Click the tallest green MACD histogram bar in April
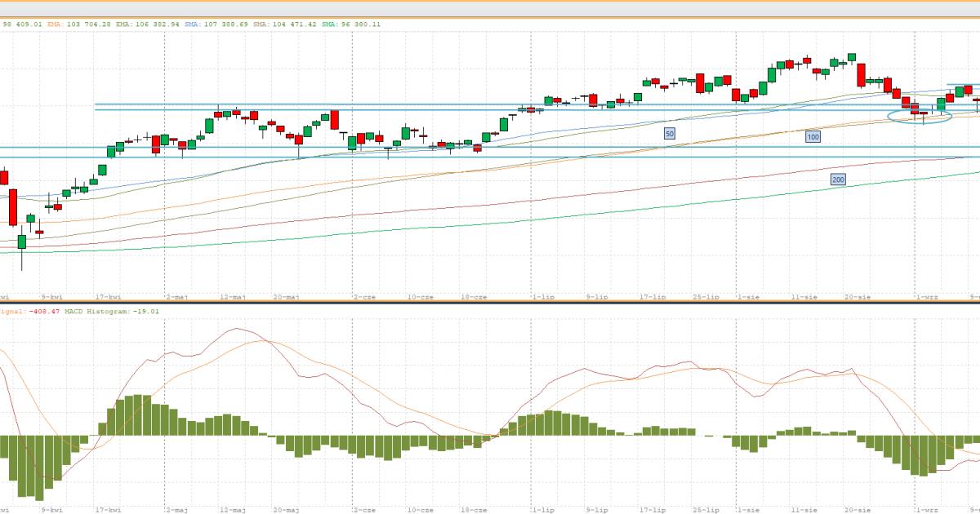The height and width of the screenshot is (514, 980). click(138, 415)
